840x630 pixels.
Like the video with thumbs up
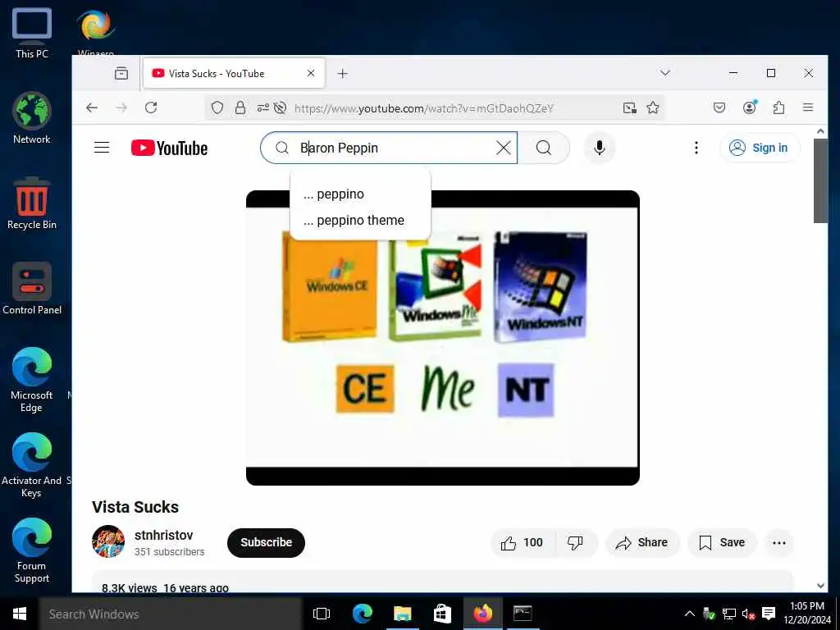(523, 543)
